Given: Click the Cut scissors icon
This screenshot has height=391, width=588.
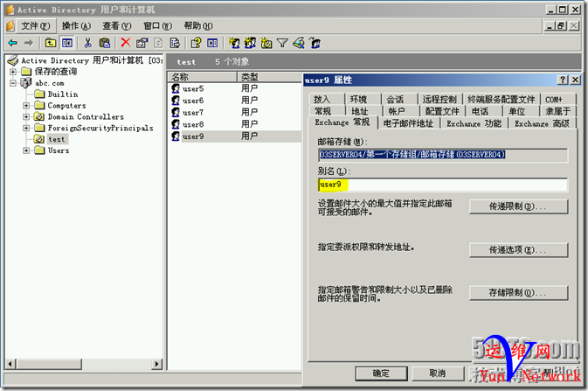Looking at the screenshot, I should 87,43.
